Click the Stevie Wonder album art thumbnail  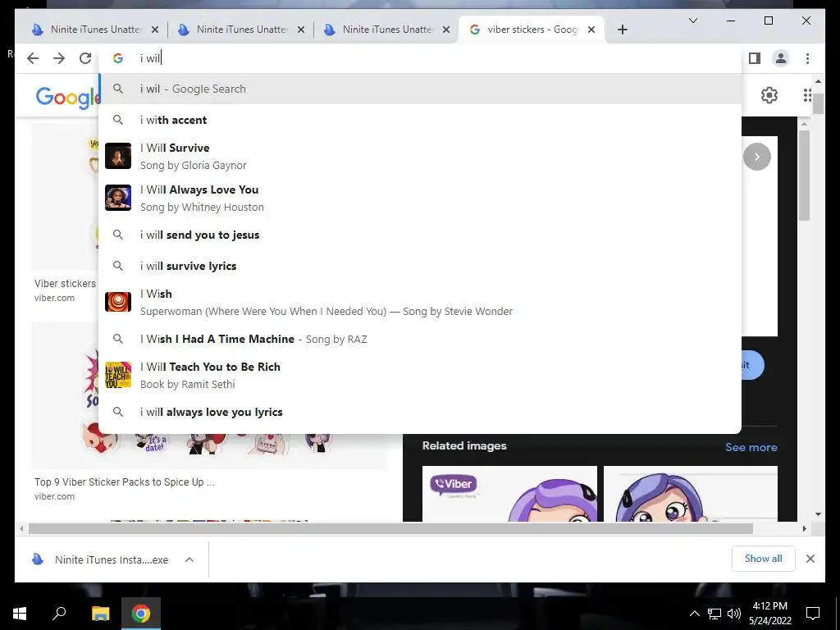point(118,302)
